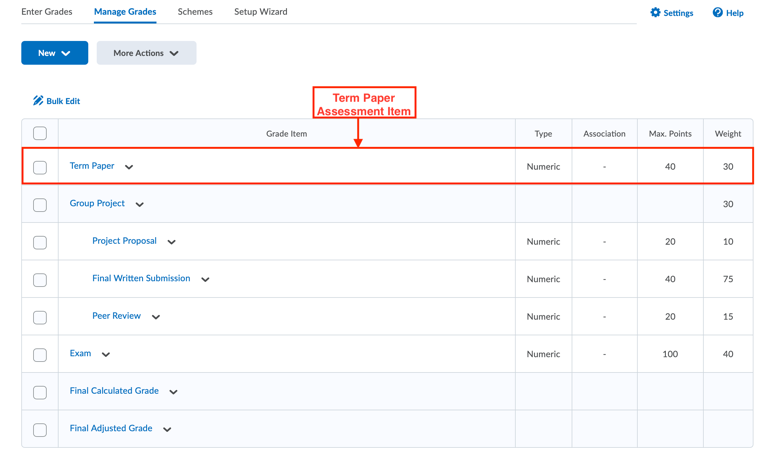Screen dimensions: 771x455
Task: Click the Bulk Edit pencil icon
Action: (38, 100)
